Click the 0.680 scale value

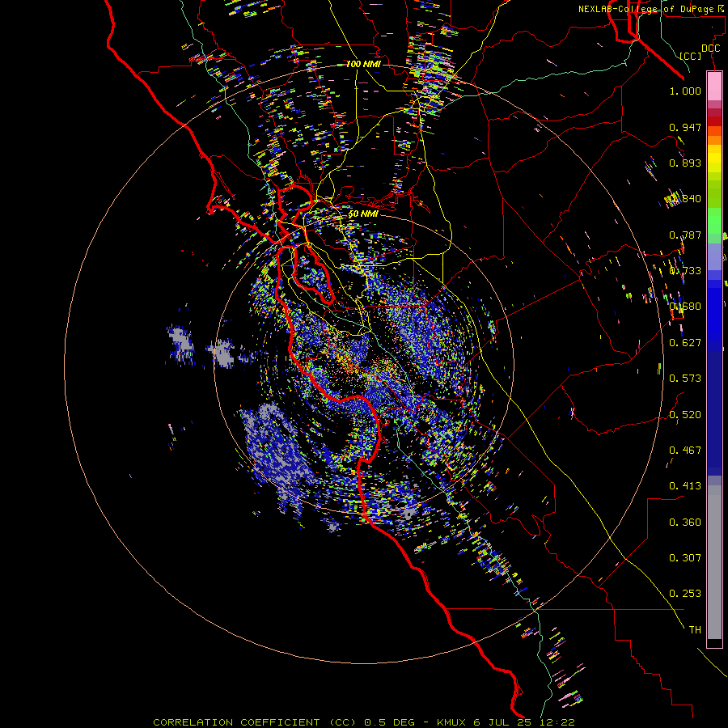tap(685, 307)
